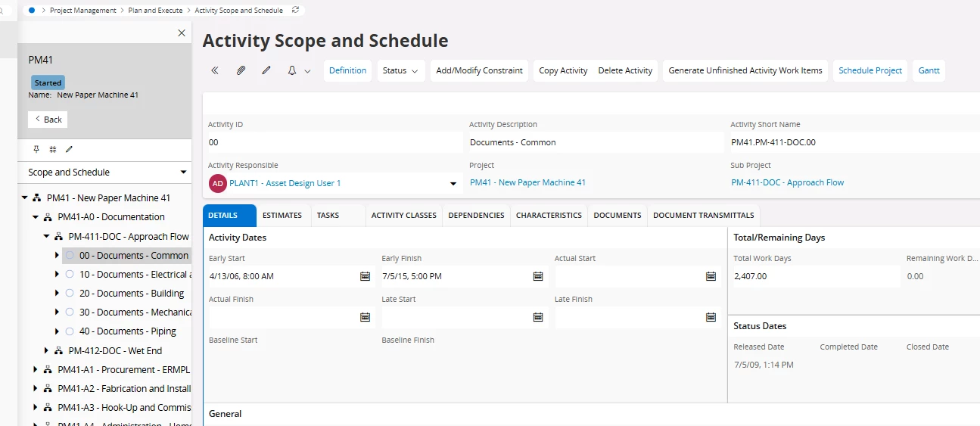The height and width of the screenshot is (426, 980).
Task: Click the AD avatar of Activity Responsible
Action: click(x=218, y=183)
